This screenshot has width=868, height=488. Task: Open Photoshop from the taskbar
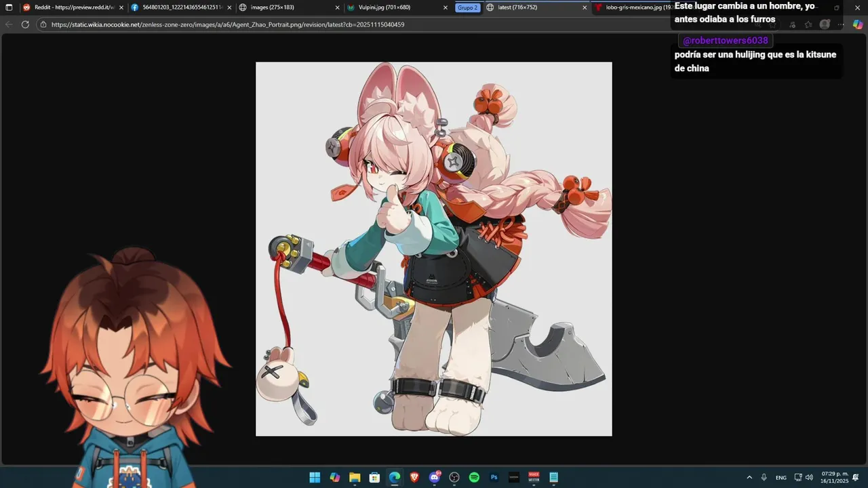(494, 477)
